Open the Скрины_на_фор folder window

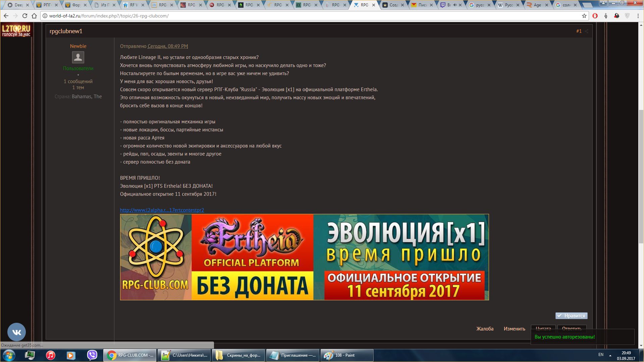click(x=238, y=355)
